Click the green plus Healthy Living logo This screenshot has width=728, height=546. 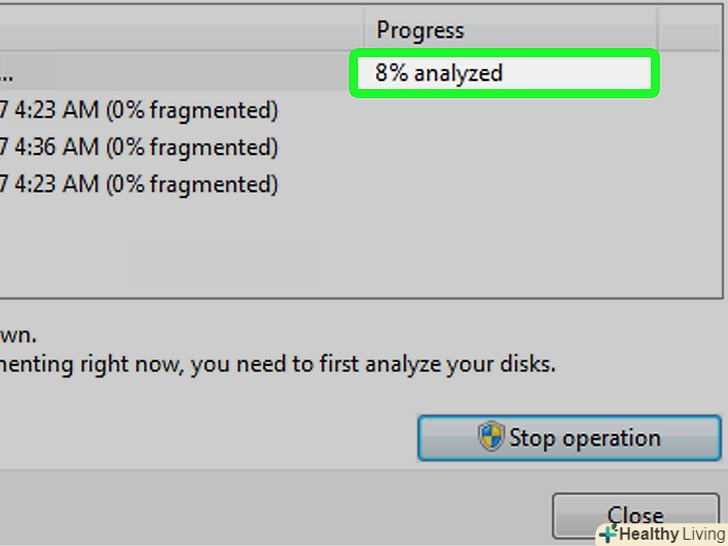pyautogui.click(x=608, y=534)
